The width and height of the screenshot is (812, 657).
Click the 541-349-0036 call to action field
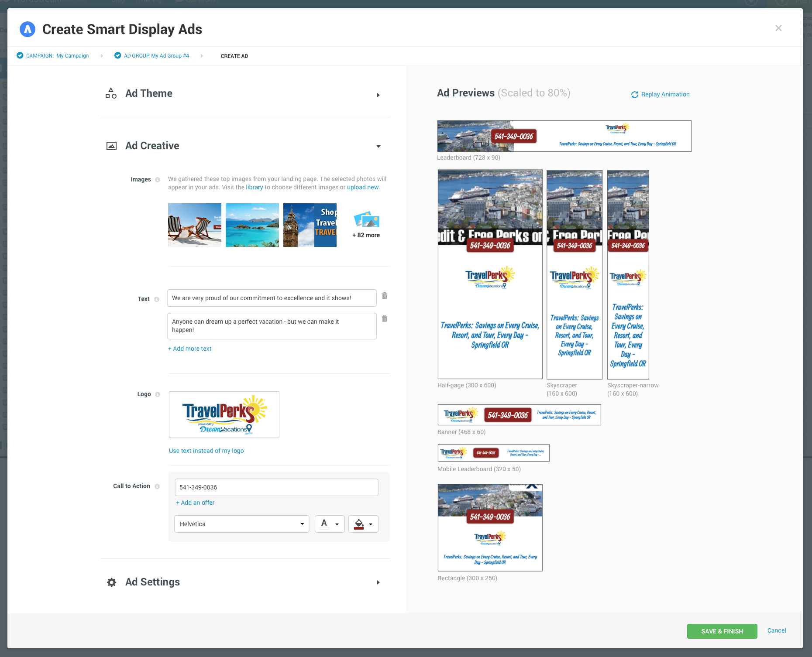pyautogui.click(x=276, y=487)
